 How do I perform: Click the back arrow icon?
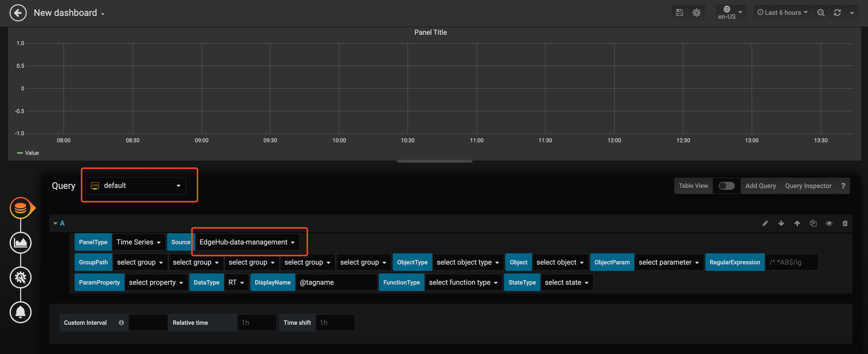18,13
